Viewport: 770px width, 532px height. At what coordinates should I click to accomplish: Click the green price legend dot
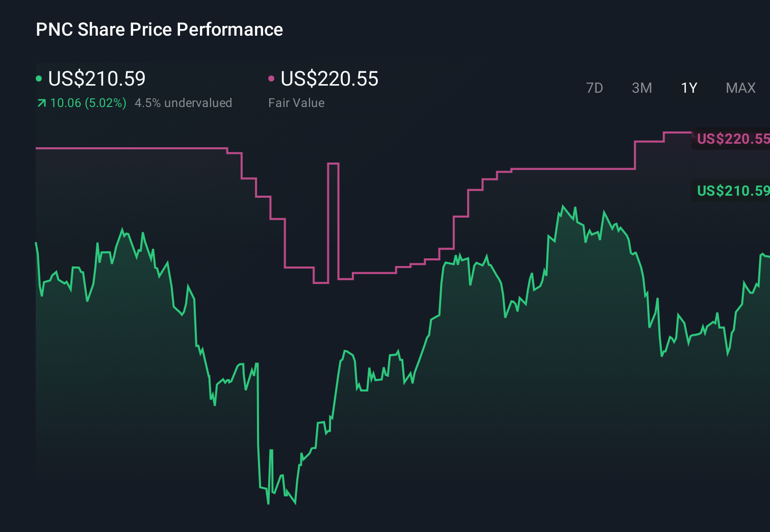(39, 78)
